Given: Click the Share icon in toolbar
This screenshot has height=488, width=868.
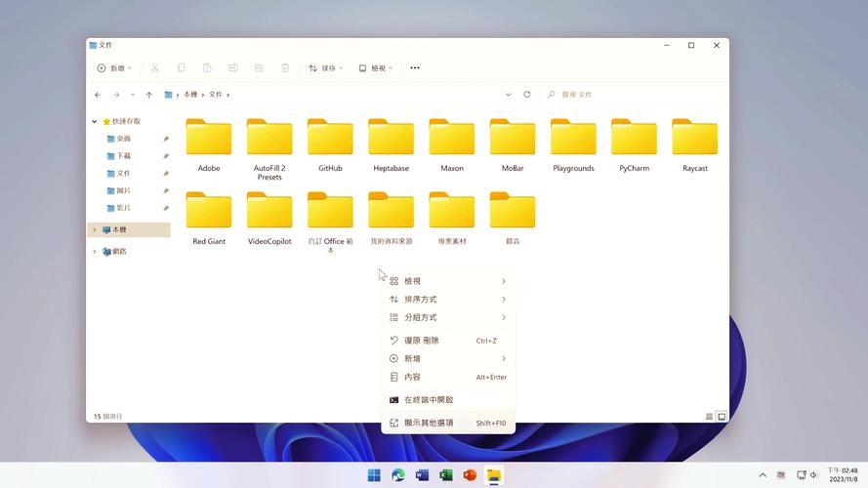Looking at the screenshot, I should [259, 68].
